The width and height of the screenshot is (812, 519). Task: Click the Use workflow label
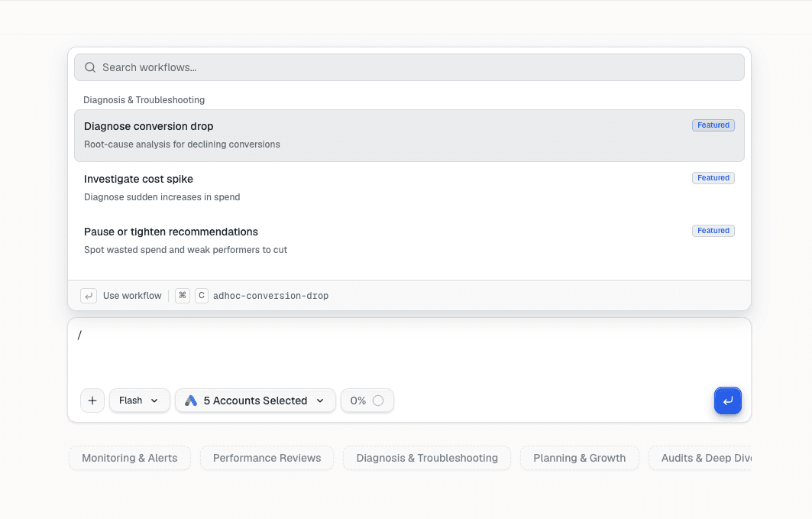(132, 296)
